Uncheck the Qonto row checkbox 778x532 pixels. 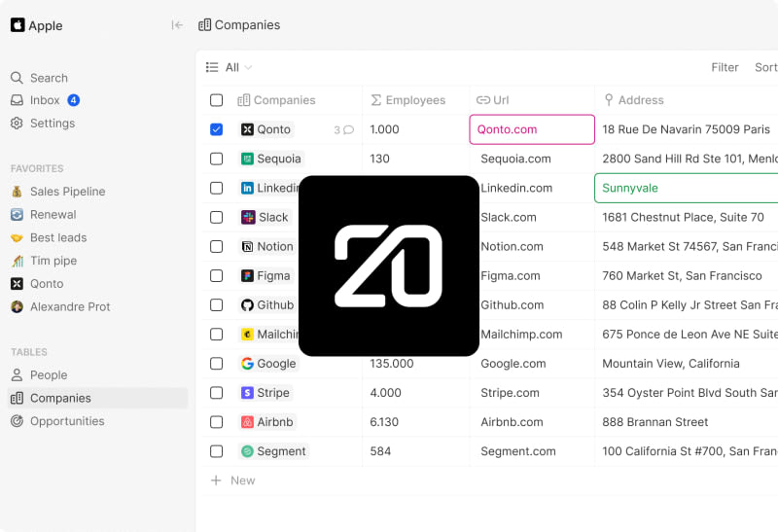[216, 129]
